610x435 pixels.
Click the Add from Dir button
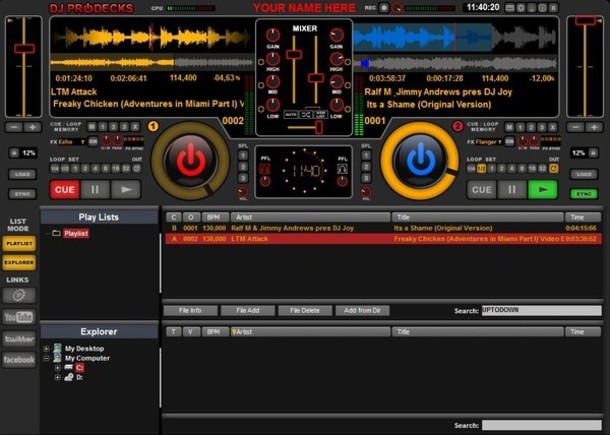coord(362,310)
